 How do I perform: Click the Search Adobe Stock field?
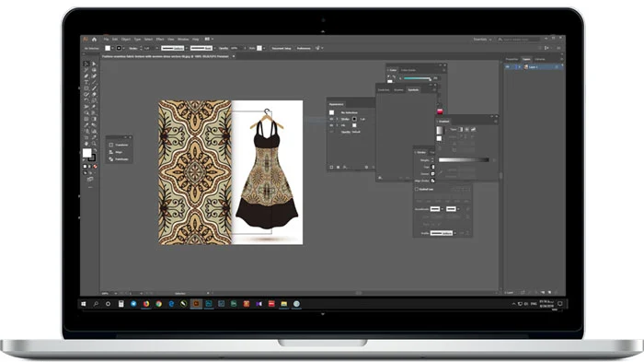(520, 39)
